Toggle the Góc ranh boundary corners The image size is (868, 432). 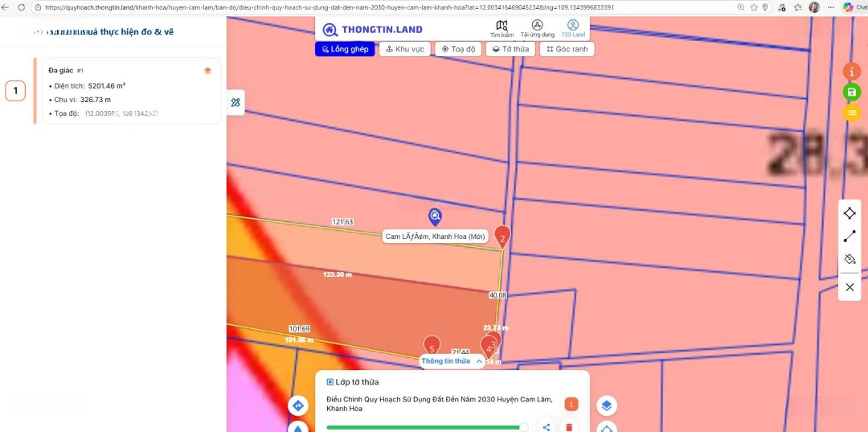pyautogui.click(x=567, y=49)
